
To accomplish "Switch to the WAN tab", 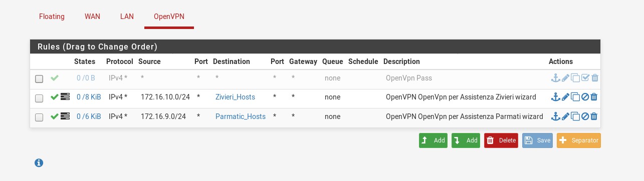I will (92, 16).
